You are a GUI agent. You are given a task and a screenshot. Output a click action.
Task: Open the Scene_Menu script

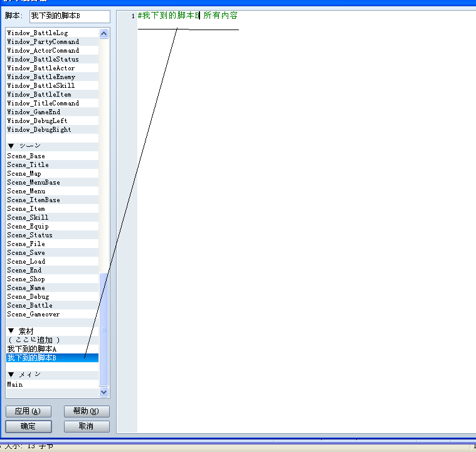[52, 191]
